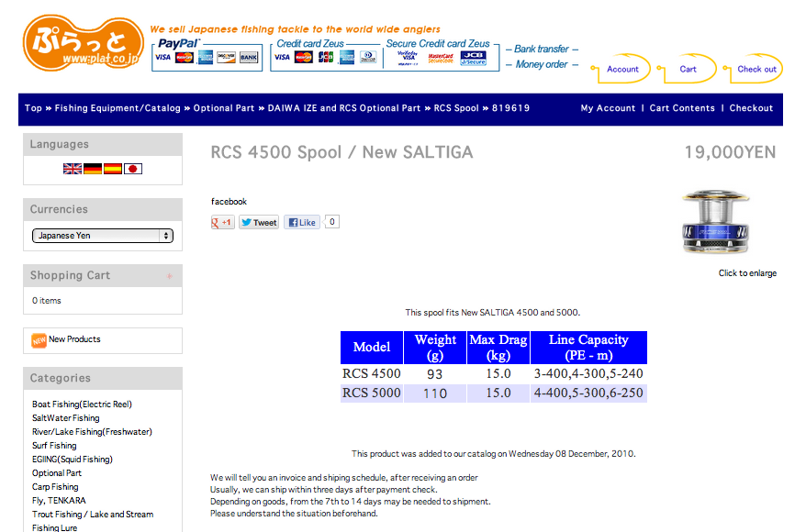
Task: Open the New Products link
Action: [x=74, y=339]
